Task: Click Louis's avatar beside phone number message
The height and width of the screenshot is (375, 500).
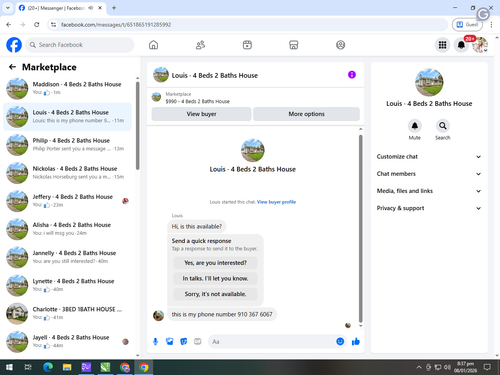Action: tap(158, 315)
